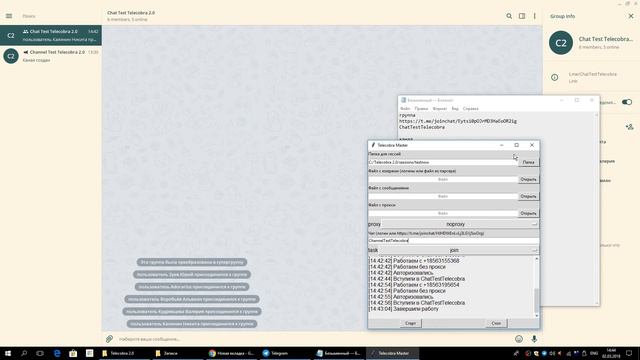Switch to Notepad window in the taskbar
Image resolution: width=640 pixels, height=360 pixels.
pos(339,353)
